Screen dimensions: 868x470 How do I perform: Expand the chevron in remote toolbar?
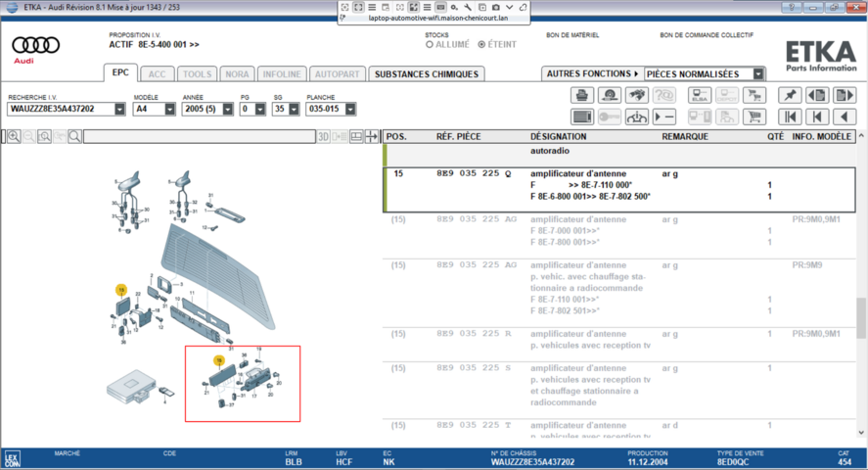click(x=509, y=7)
